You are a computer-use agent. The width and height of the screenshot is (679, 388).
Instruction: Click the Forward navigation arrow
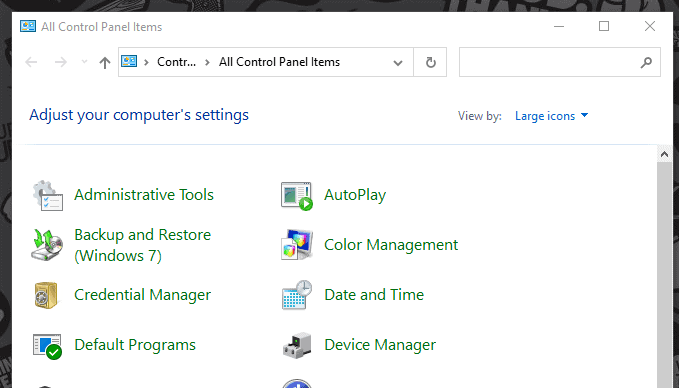pos(61,62)
